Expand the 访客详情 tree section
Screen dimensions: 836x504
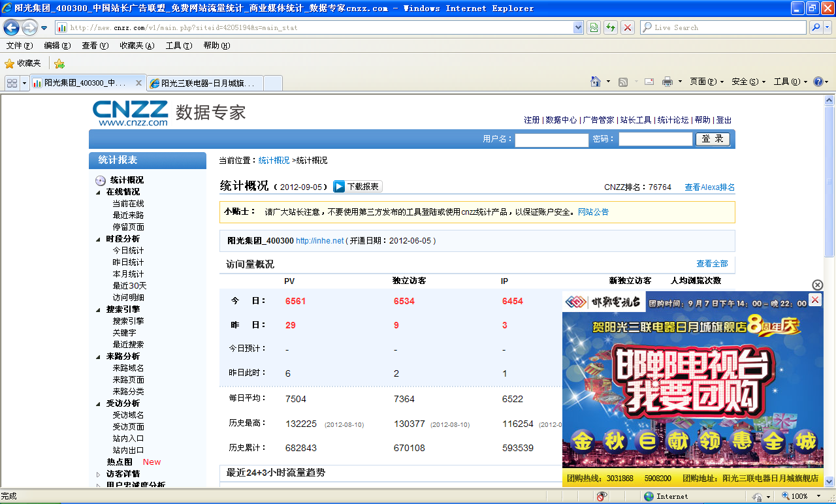click(99, 474)
